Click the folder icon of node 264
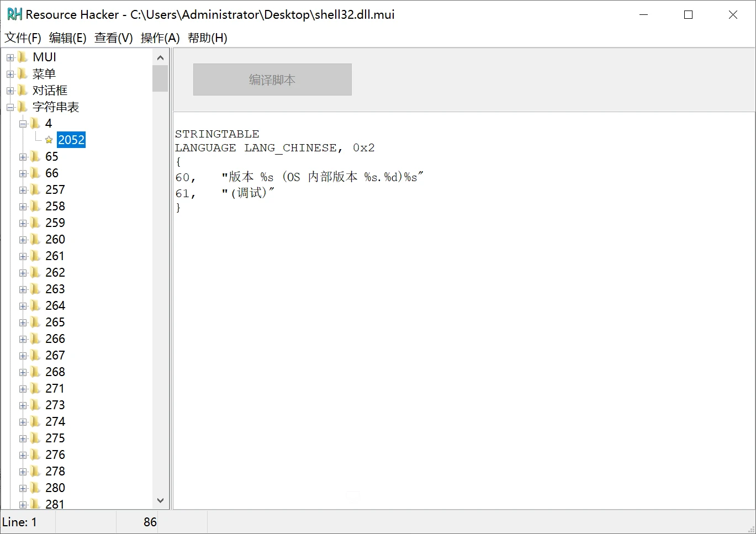 point(35,305)
